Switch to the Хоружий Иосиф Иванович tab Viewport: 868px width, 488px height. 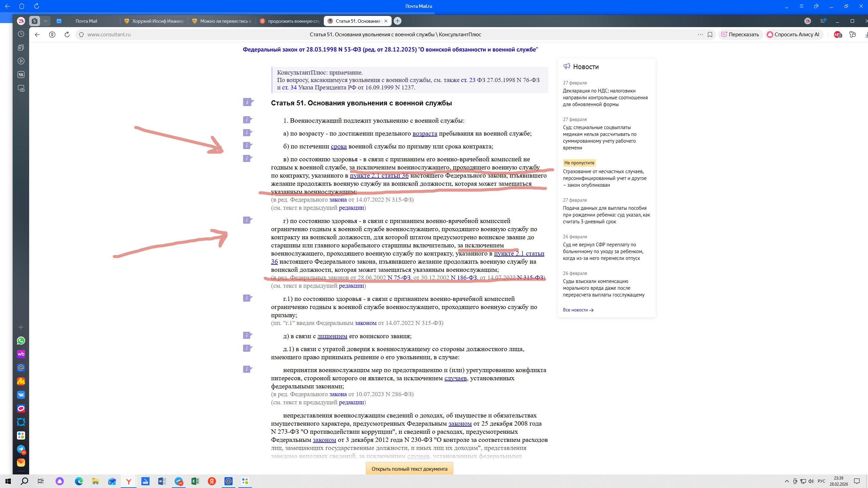click(154, 21)
